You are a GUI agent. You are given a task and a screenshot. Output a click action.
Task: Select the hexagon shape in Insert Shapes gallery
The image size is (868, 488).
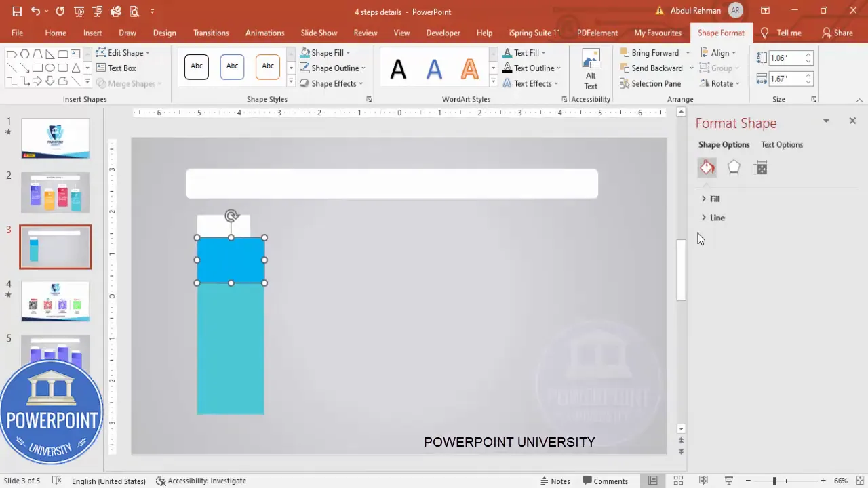pos(24,54)
